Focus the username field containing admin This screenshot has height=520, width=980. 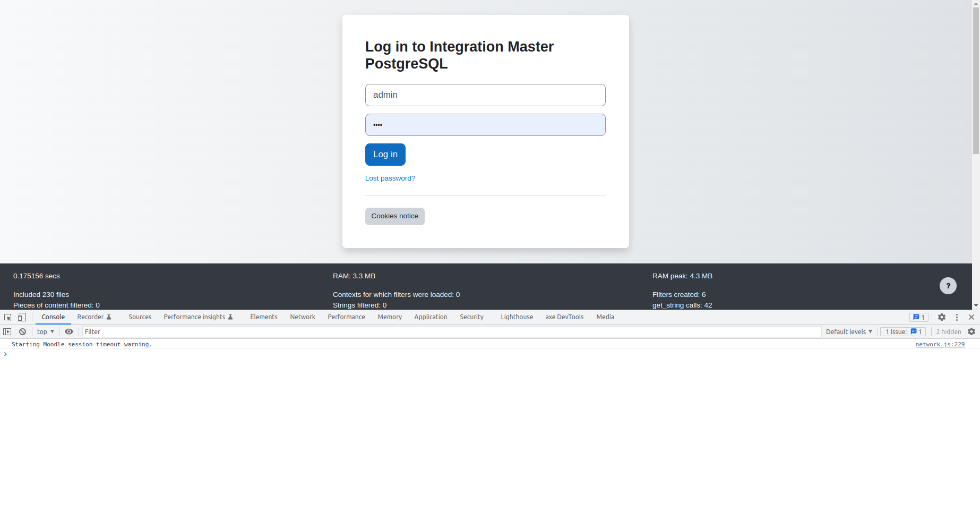coord(485,95)
